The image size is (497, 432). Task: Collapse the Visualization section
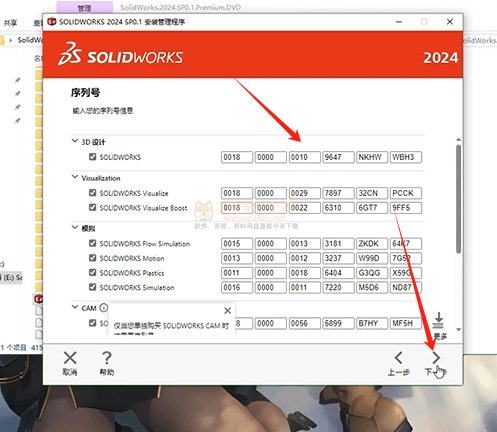click(x=75, y=177)
